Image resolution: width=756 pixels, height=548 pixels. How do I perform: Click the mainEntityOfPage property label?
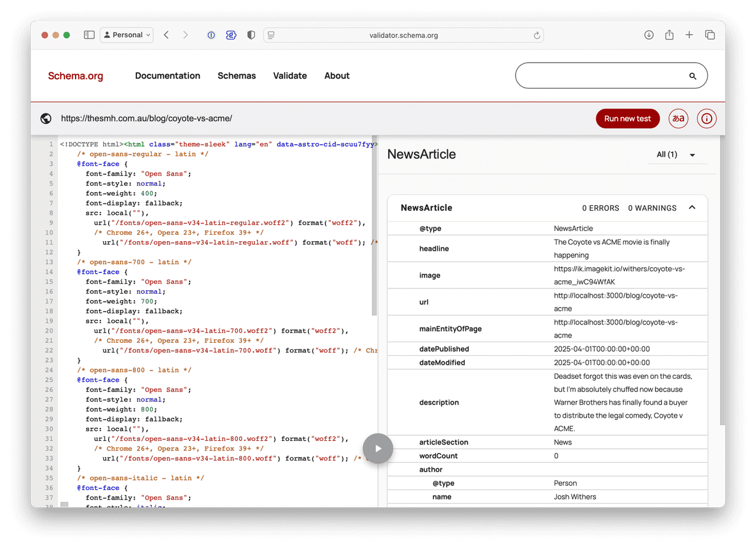[451, 329]
